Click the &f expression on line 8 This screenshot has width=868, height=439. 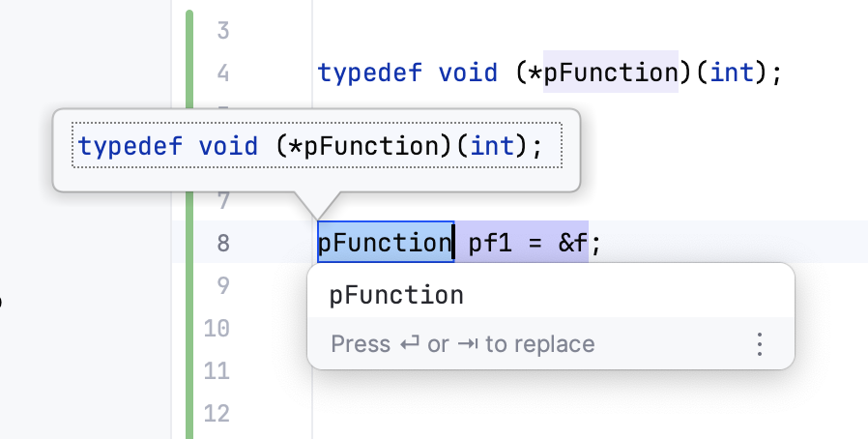pyautogui.click(x=573, y=242)
